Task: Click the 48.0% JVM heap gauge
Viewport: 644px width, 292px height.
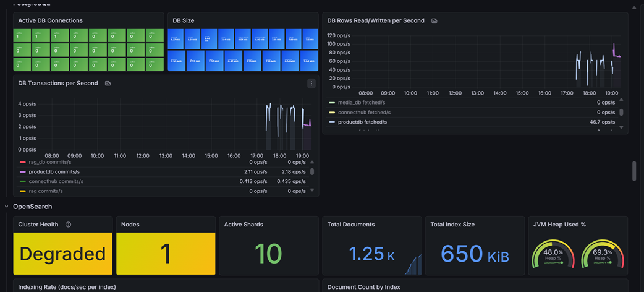Action: tap(553, 255)
